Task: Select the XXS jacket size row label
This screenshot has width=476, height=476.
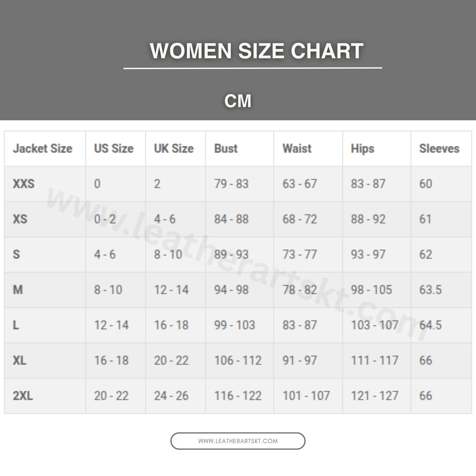Action: pyautogui.click(x=24, y=184)
